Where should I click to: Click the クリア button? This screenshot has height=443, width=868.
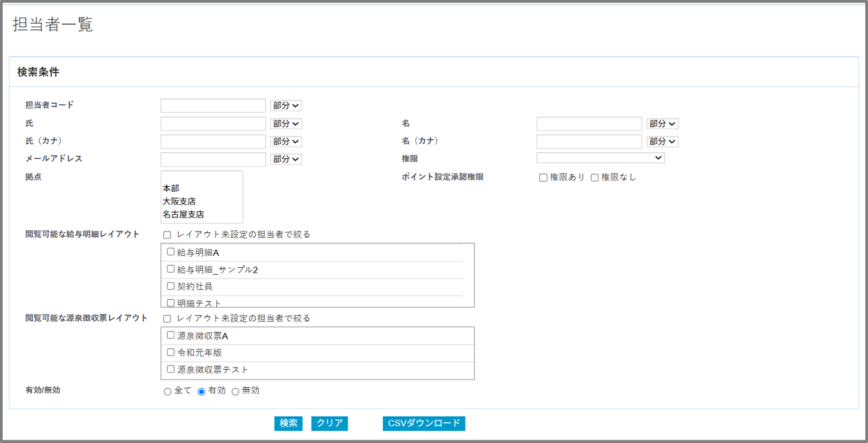click(330, 423)
